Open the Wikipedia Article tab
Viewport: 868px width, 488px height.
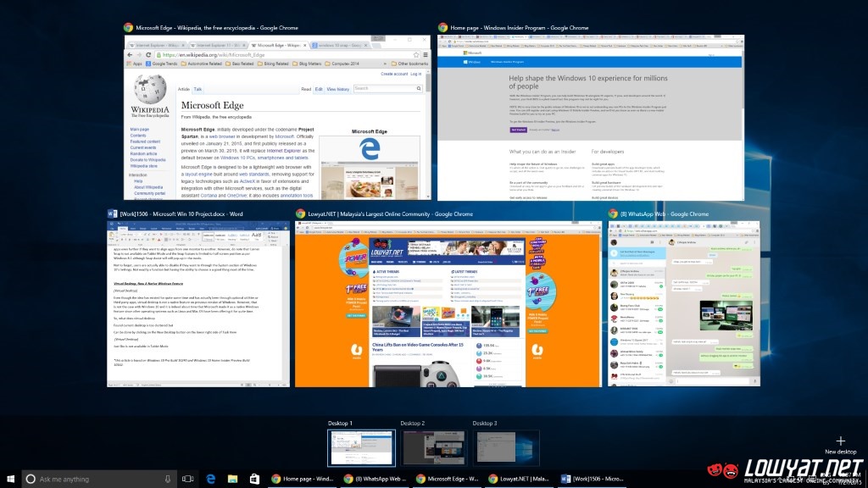[x=184, y=89]
